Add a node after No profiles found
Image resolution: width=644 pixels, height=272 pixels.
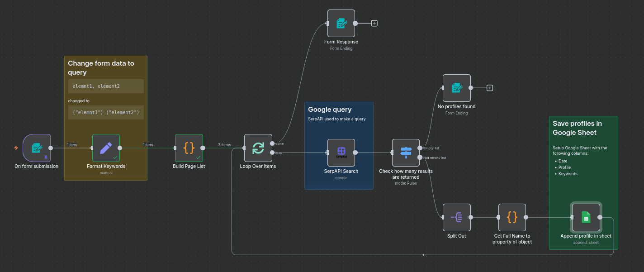(489, 88)
